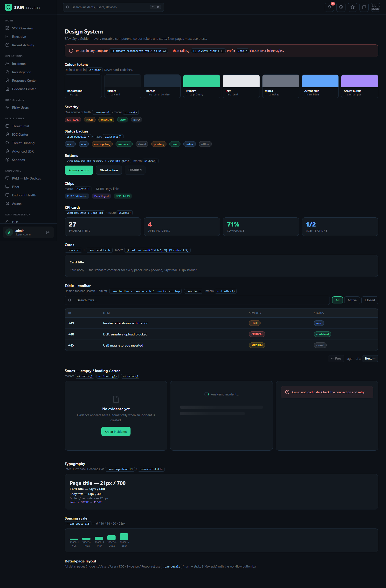
Task: Click the Prev page button
Action: (336, 358)
